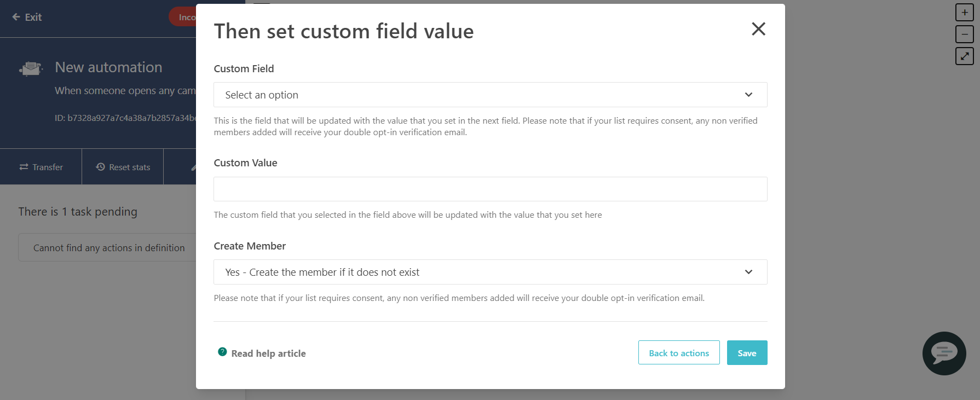Click the automation envelope icon
This screenshot has height=400, width=980.
(30, 68)
